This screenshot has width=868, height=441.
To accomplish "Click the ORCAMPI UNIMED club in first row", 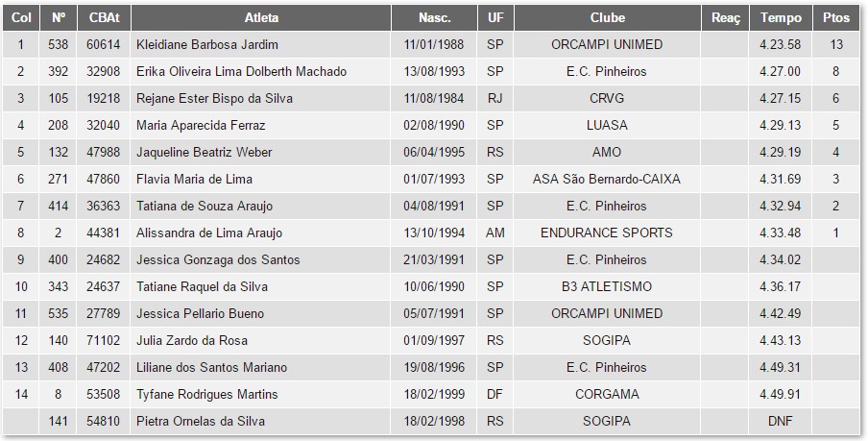I will tap(607, 45).
